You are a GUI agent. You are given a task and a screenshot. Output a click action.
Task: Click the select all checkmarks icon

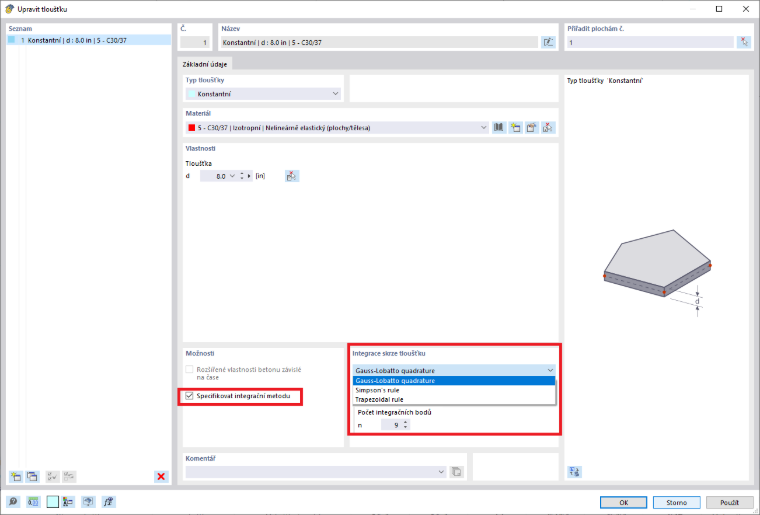[52, 476]
